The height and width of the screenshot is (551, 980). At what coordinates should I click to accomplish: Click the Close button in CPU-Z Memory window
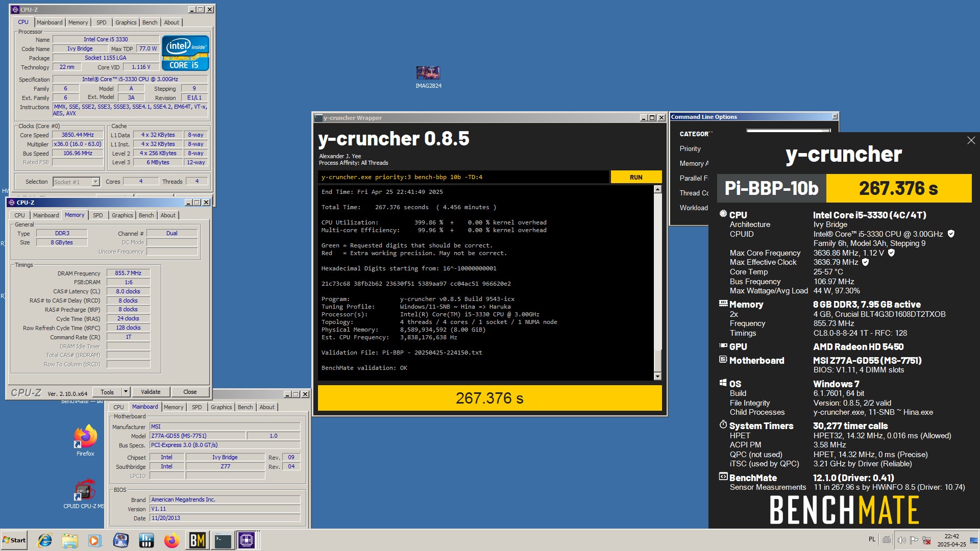[190, 392]
